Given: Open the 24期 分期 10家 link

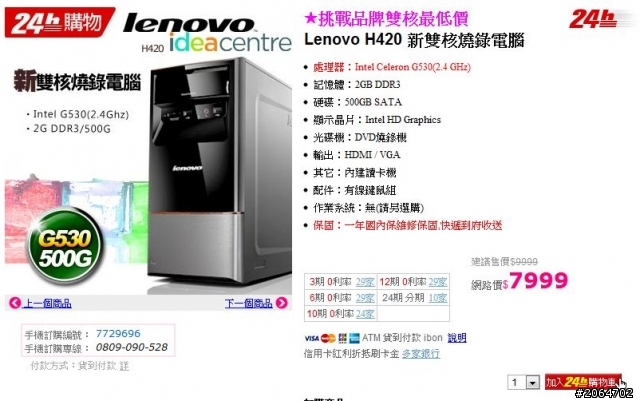Looking at the screenshot, I should (438, 298).
